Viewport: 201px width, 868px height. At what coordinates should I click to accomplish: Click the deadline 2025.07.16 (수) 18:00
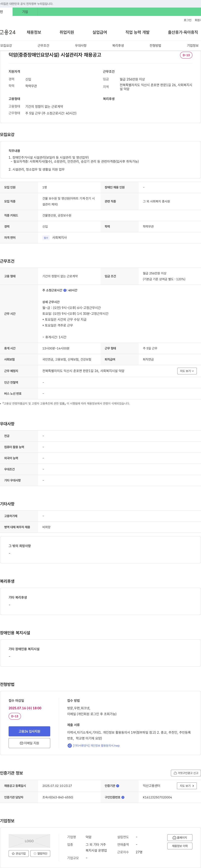(25, 708)
